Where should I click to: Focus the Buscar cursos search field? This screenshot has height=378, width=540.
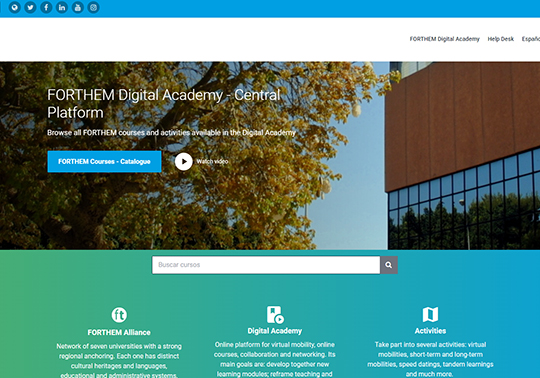[x=266, y=265]
